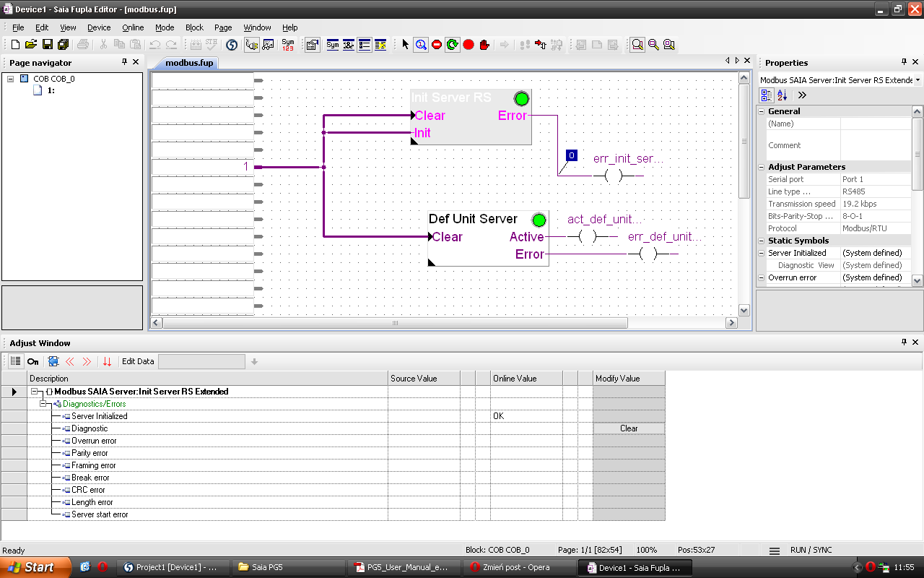Switch to Saia PG5 folder taskbar button

point(288,567)
